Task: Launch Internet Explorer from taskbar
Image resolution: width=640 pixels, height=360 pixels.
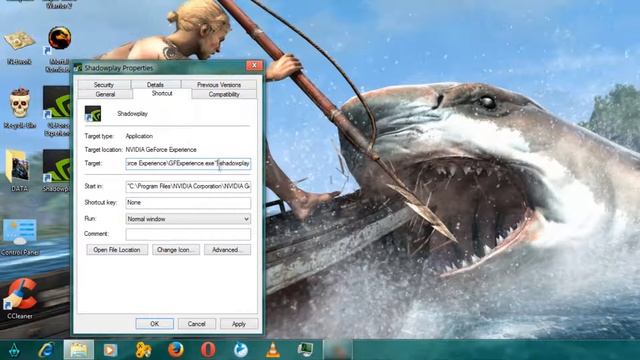Action: point(46,350)
